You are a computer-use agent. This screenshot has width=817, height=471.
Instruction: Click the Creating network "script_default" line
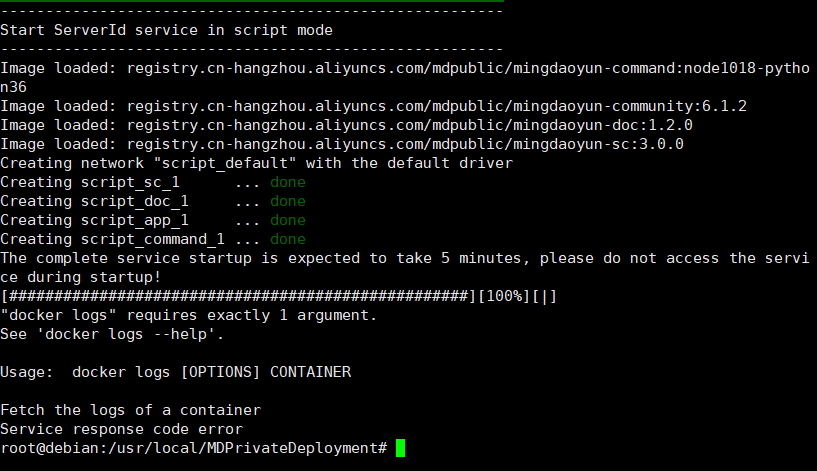(256, 163)
